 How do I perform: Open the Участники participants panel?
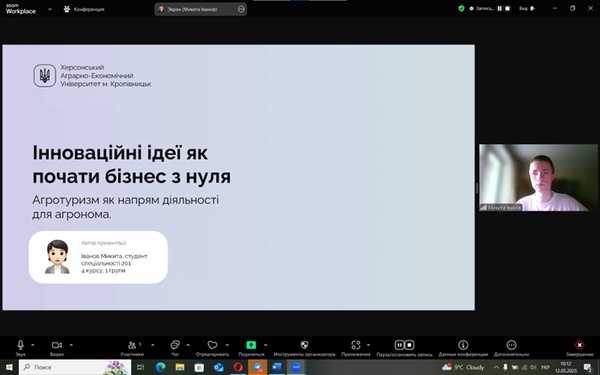(x=132, y=347)
